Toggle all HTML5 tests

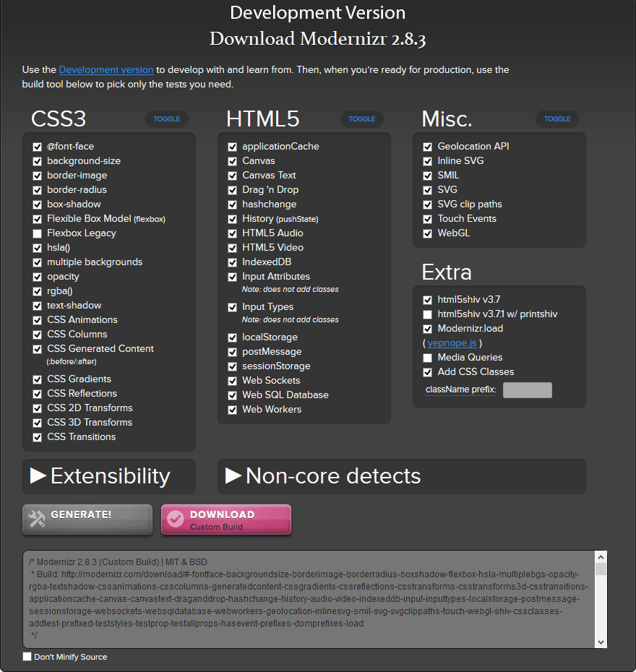point(361,119)
